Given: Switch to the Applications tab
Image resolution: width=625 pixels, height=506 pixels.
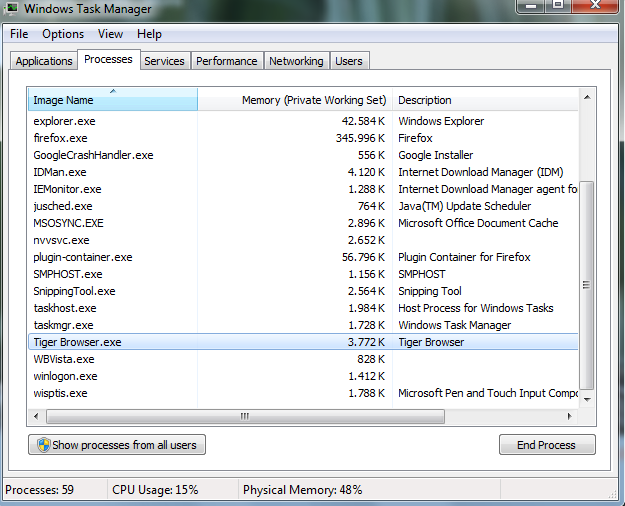Looking at the screenshot, I should tap(44, 61).
